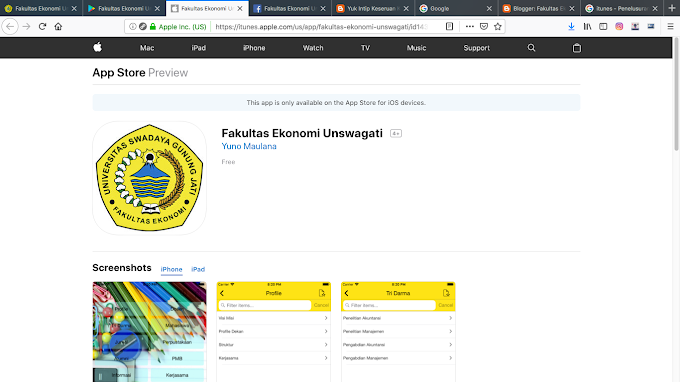
Task: Open TV in Apple navigation
Action: pos(365,48)
